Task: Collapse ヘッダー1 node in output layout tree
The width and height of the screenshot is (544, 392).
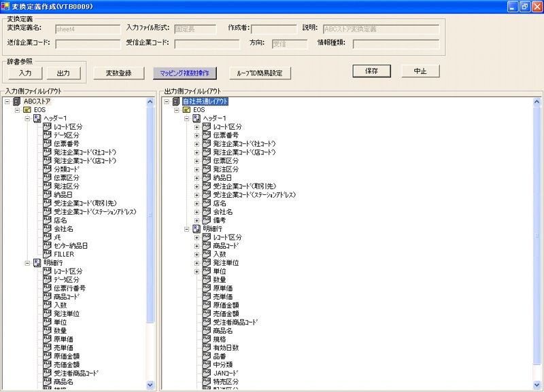Action: click(x=186, y=118)
